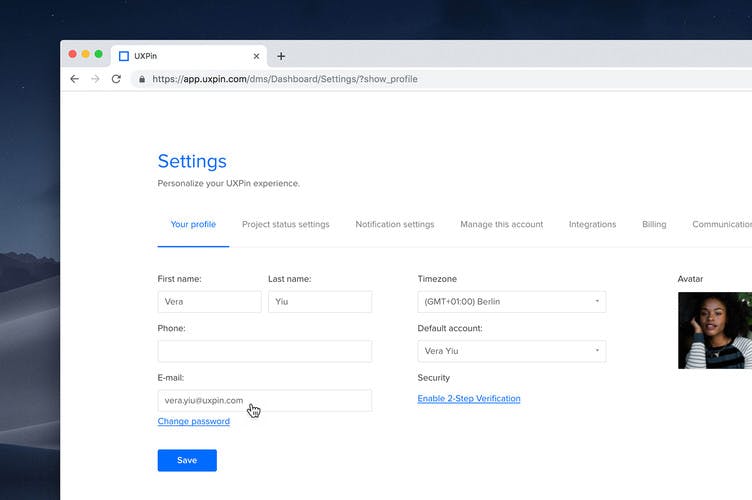Click the text Personalize your UXPin experience

229,183
